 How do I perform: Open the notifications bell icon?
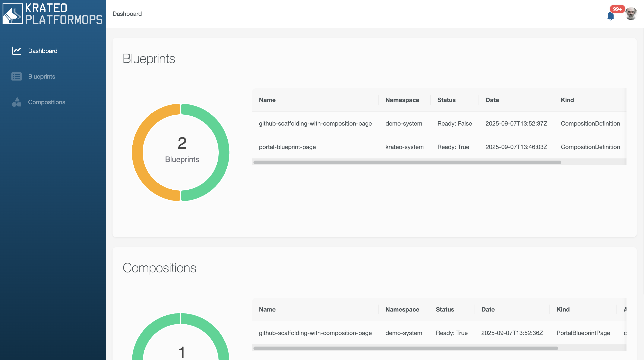610,16
